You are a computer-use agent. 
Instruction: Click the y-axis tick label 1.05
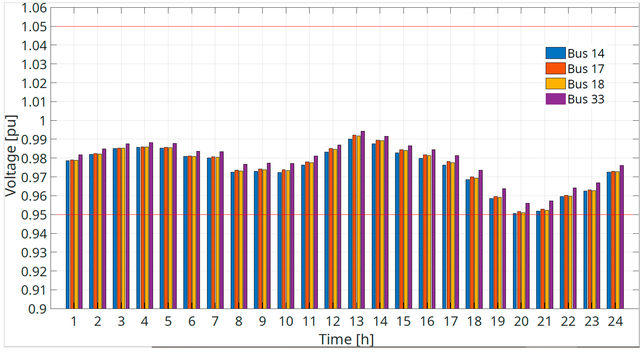point(34,27)
